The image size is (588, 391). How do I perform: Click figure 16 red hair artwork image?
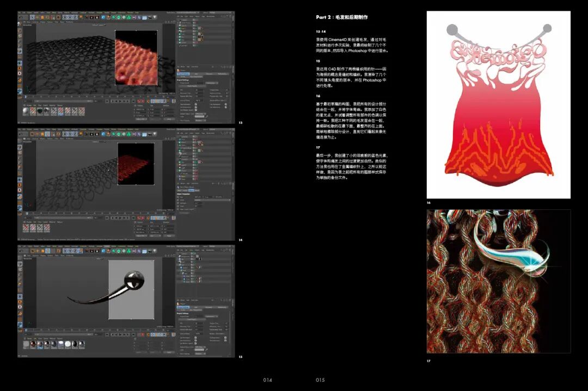(x=498, y=104)
